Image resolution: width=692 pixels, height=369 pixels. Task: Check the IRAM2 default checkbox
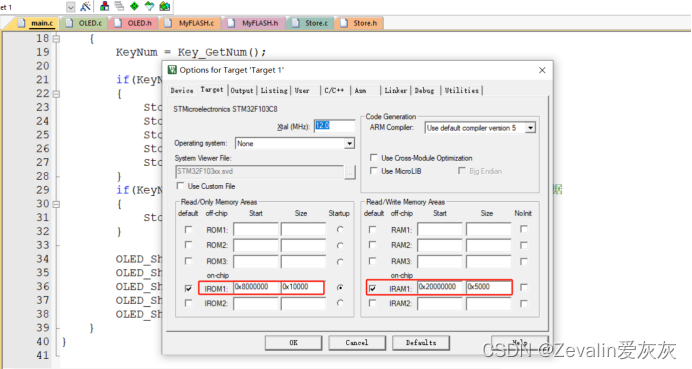click(x=372, y=303)
